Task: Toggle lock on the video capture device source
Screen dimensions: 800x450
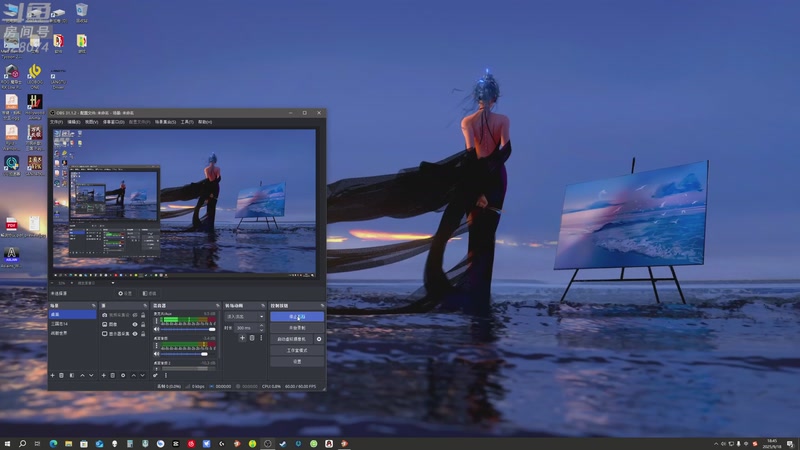Action: (143, 315)
